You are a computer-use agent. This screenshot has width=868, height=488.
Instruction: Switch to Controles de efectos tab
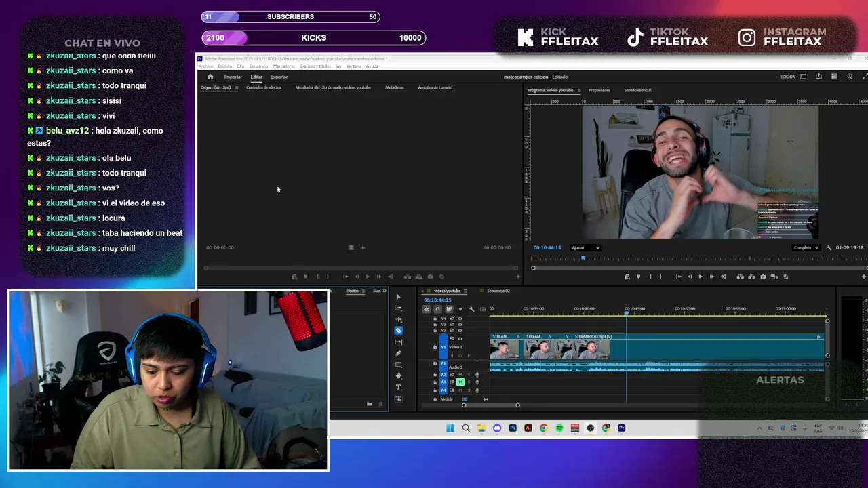264,87
